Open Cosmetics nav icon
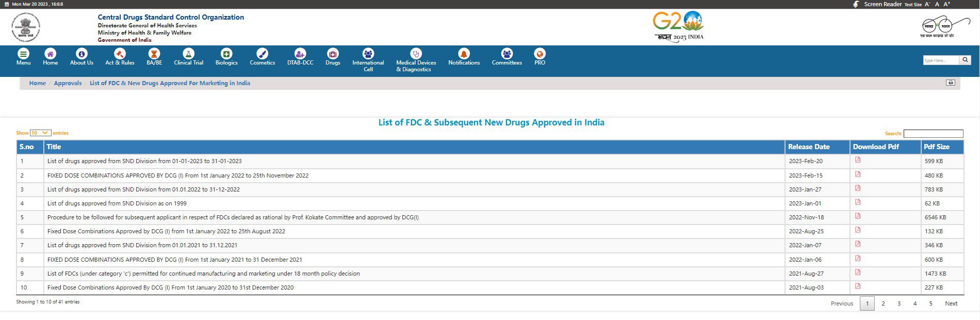980x320 pixels. tap(262, 54)
